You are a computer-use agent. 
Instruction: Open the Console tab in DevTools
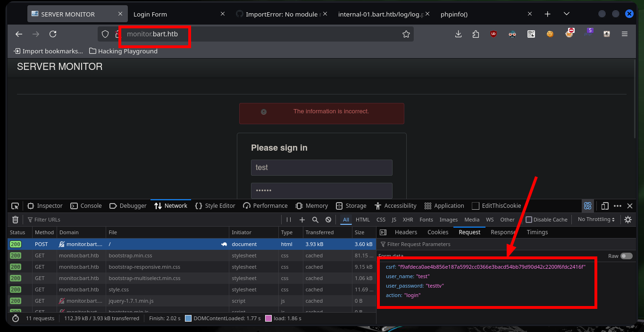[86, 206]
